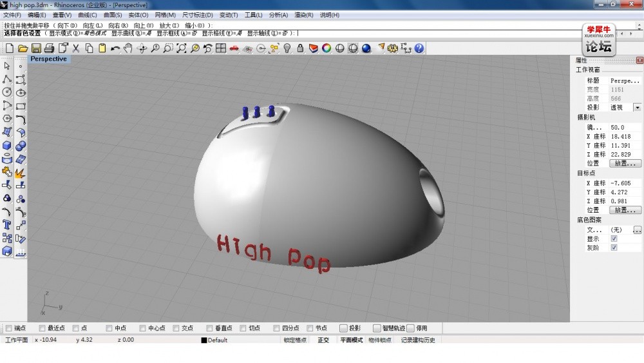Image resolution: width=644 pixels, height=363 pixels.
Task: Click the light bulb hide icon
Action: point(287,48)
